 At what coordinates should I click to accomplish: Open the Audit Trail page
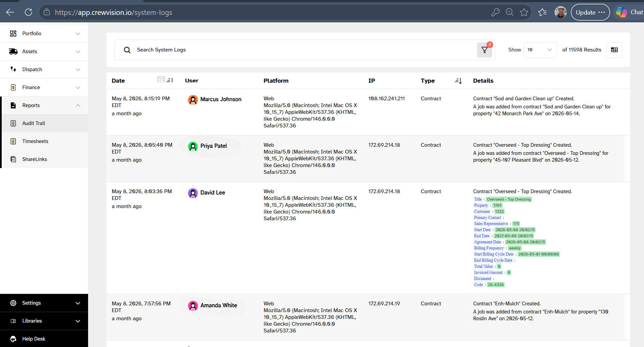pos(44,123)
